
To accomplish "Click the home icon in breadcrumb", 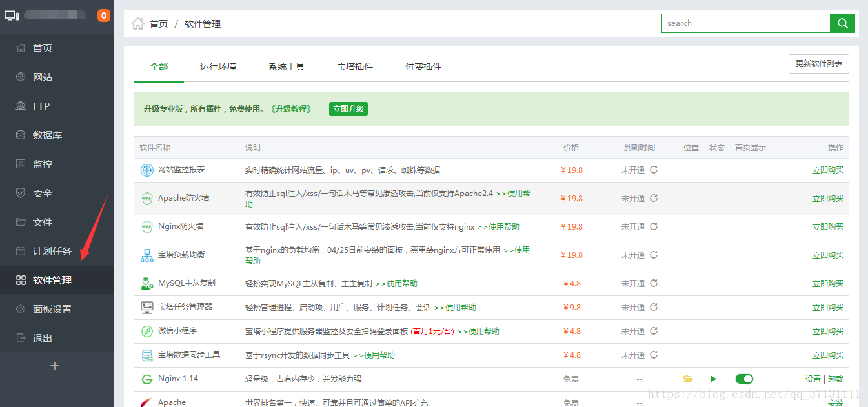I will click(x=137, y=24).
